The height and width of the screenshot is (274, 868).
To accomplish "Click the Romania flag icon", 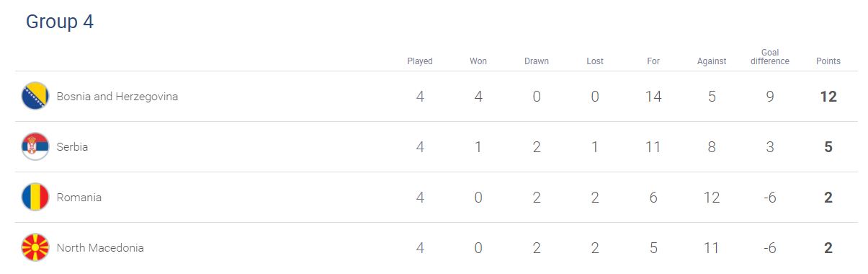I will 35,197.
